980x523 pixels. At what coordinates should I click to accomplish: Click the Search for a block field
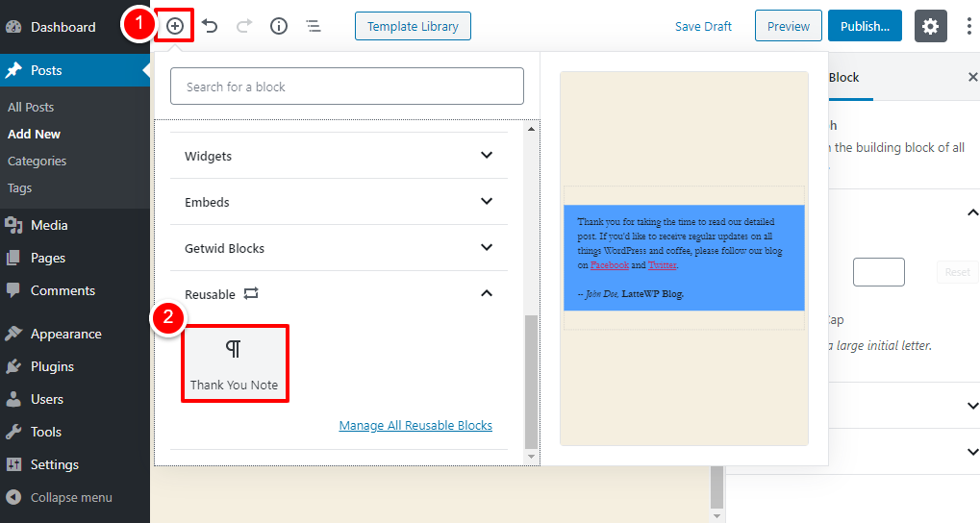(x=347, y=87)
